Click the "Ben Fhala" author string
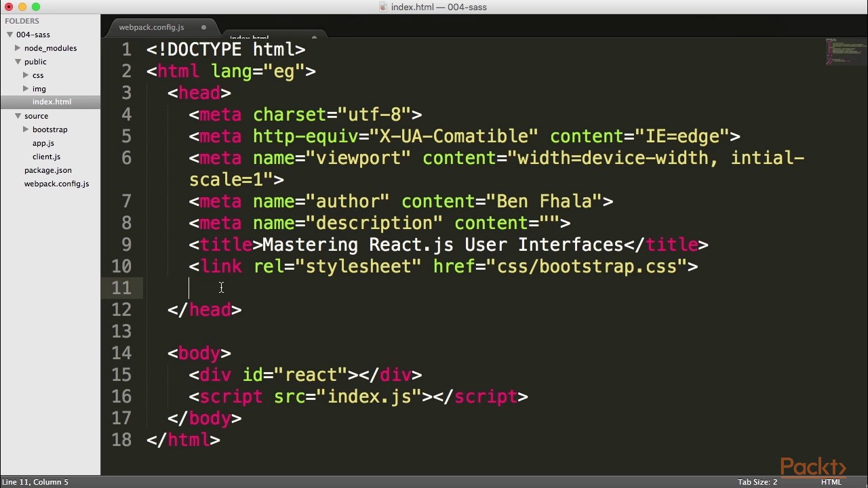 [545, 201]
